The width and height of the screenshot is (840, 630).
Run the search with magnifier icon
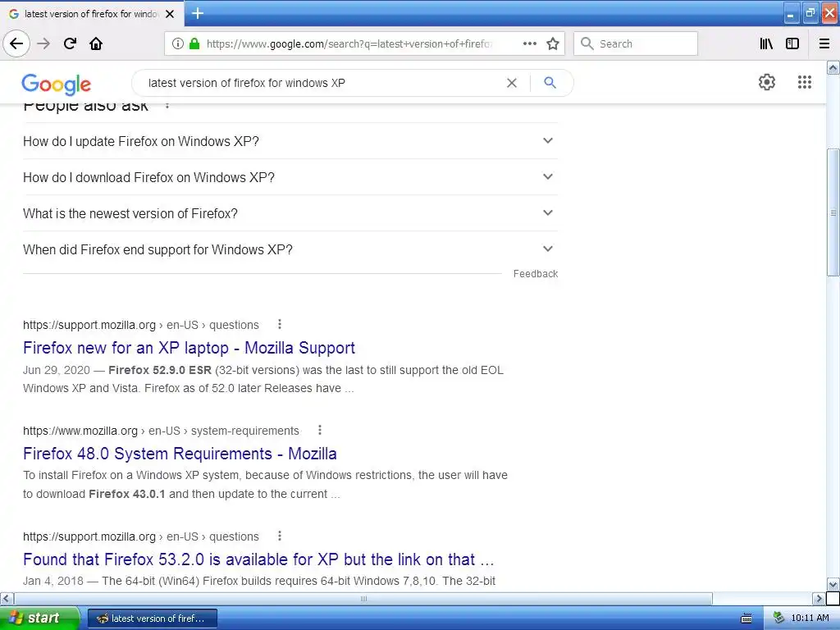550,83
